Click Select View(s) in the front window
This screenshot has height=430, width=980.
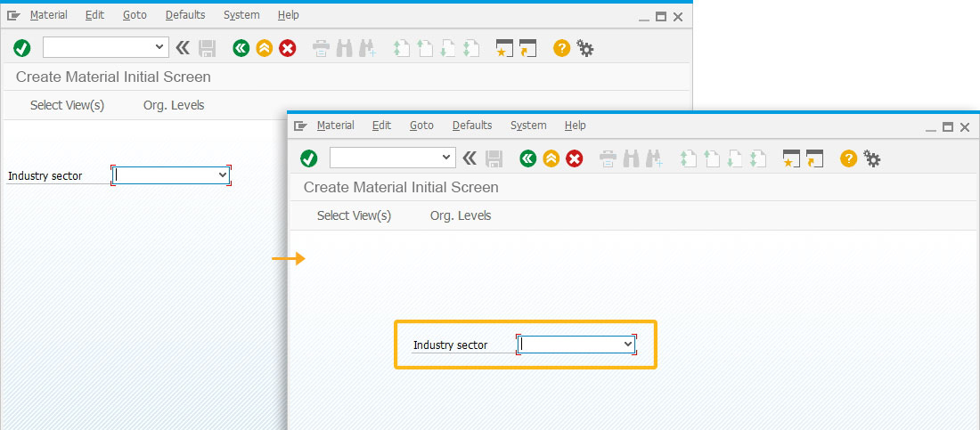[355, 215]
